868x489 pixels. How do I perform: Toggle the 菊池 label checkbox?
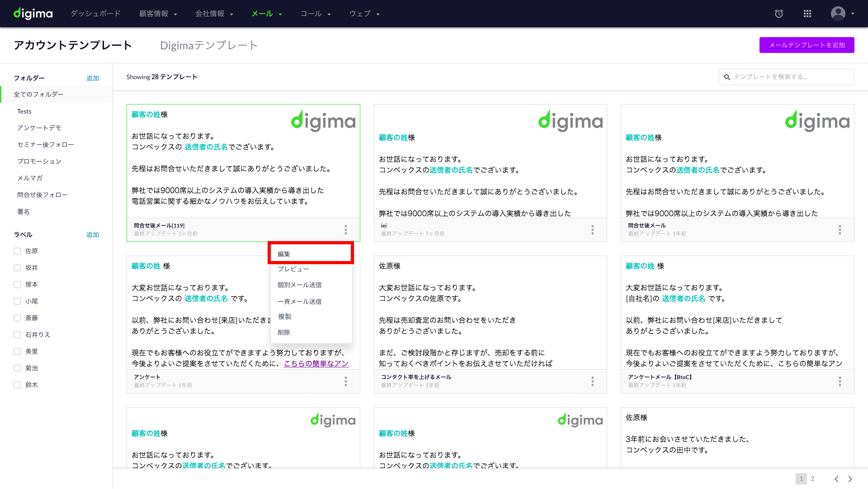tap(17, 368)
